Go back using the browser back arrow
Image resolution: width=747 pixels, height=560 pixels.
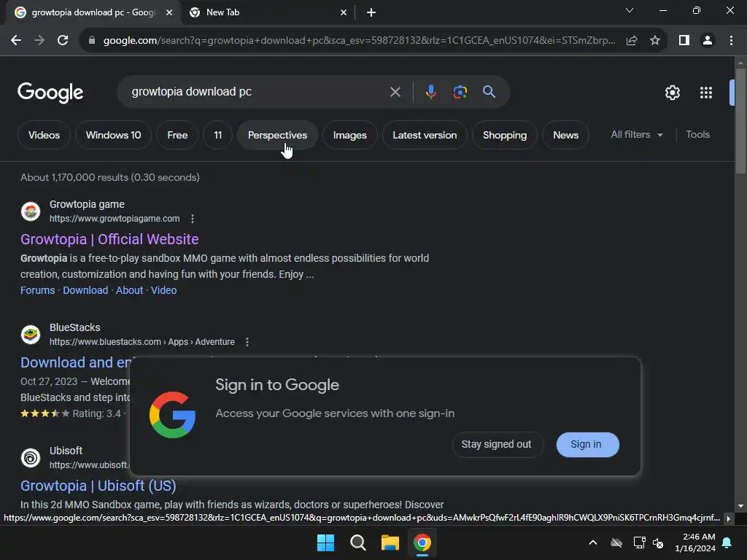click(16, 41)
